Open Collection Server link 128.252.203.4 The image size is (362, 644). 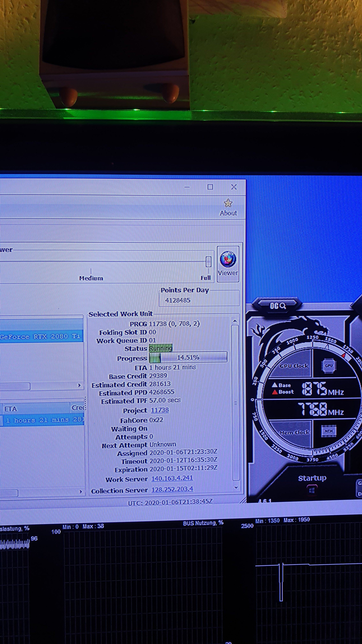pos(172,489)
